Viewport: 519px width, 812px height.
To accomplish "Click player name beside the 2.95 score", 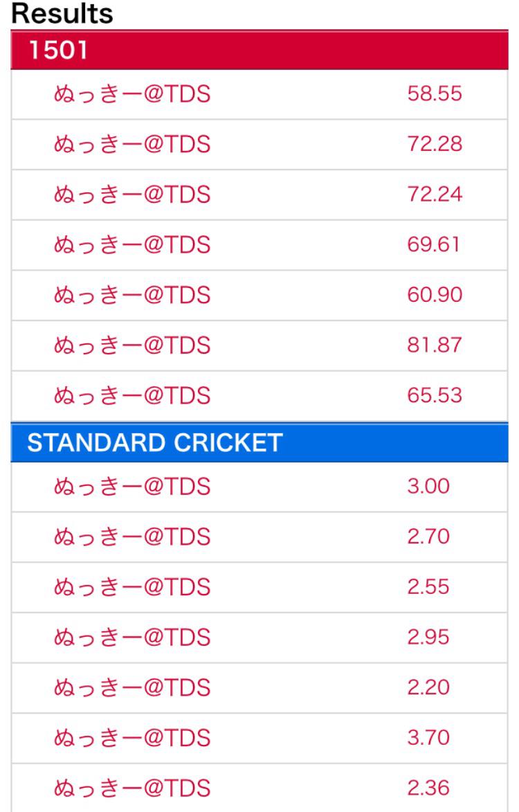I will tap(131, 638).
